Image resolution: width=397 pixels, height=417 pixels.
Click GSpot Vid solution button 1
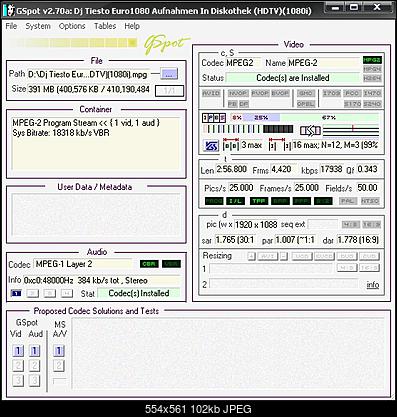(18, 351)
